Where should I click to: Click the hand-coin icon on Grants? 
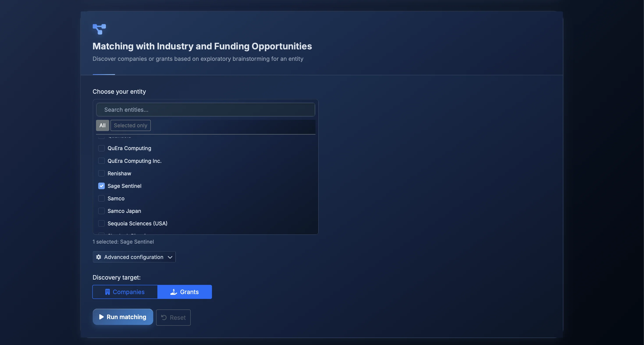click(174, 292)
